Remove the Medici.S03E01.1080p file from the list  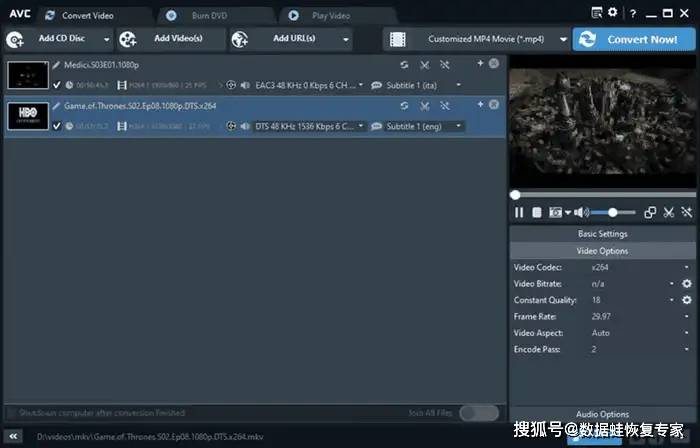point(493,63)
